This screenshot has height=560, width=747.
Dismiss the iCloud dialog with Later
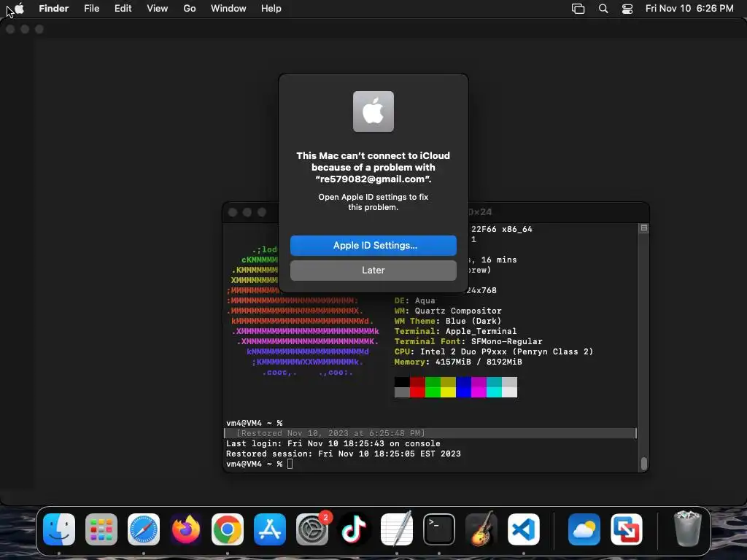(x=373, y=270)
